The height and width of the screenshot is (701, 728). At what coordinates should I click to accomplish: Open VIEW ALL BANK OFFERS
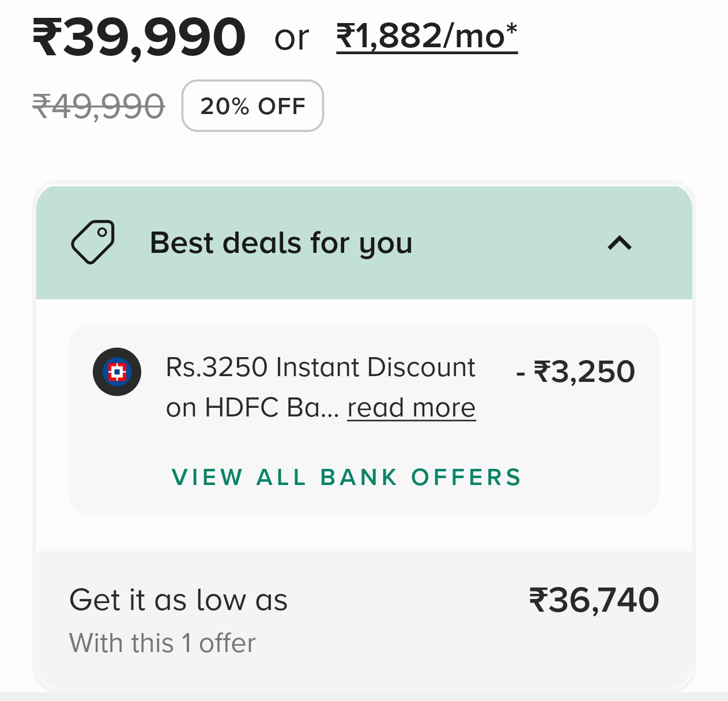(346, 478)
